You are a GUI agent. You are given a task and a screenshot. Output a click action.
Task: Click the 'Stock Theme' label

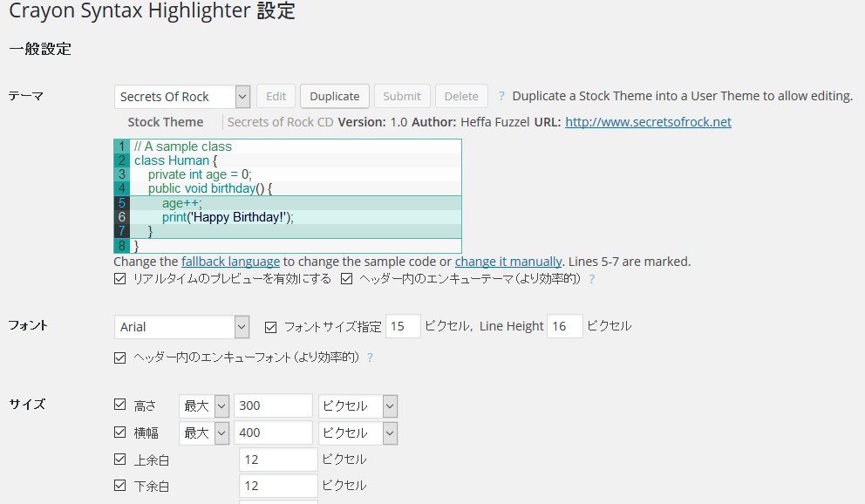coord(166,122)
